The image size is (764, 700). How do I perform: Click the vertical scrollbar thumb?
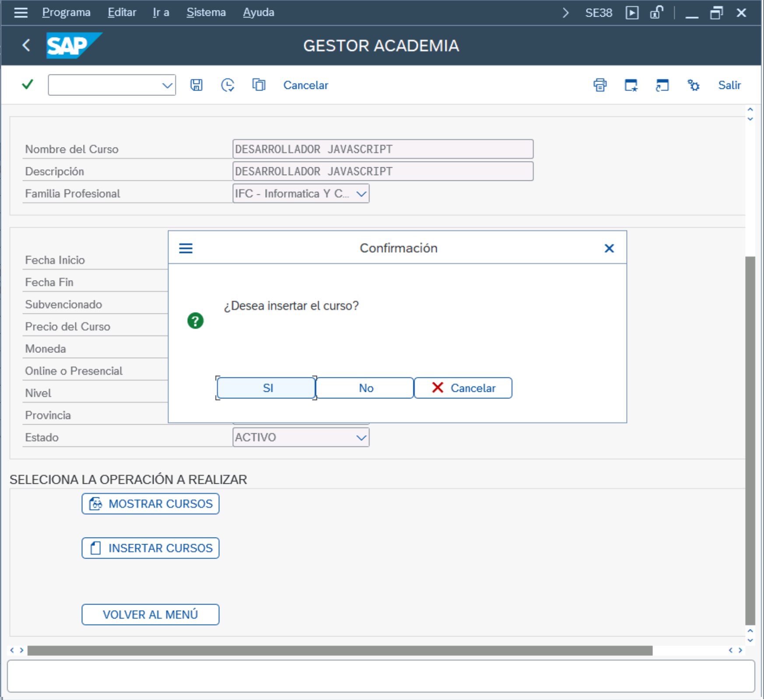click(750, 441)
